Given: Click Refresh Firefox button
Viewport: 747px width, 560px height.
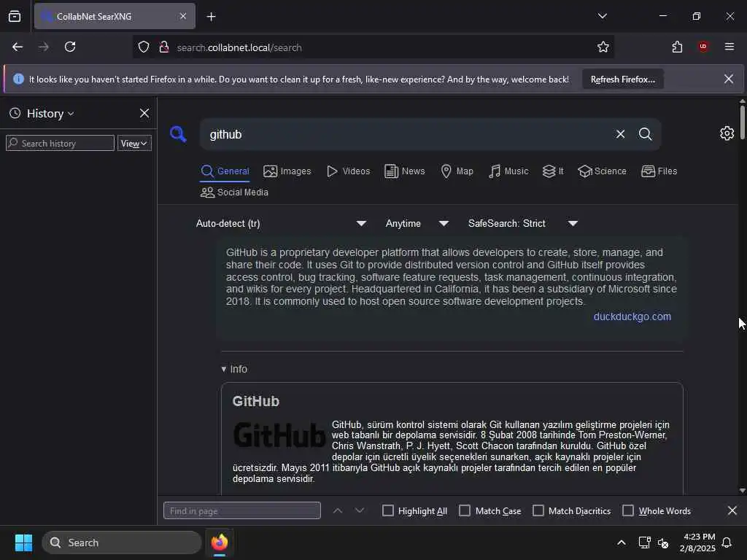Looking at the screenshot, I should point(623,79).
